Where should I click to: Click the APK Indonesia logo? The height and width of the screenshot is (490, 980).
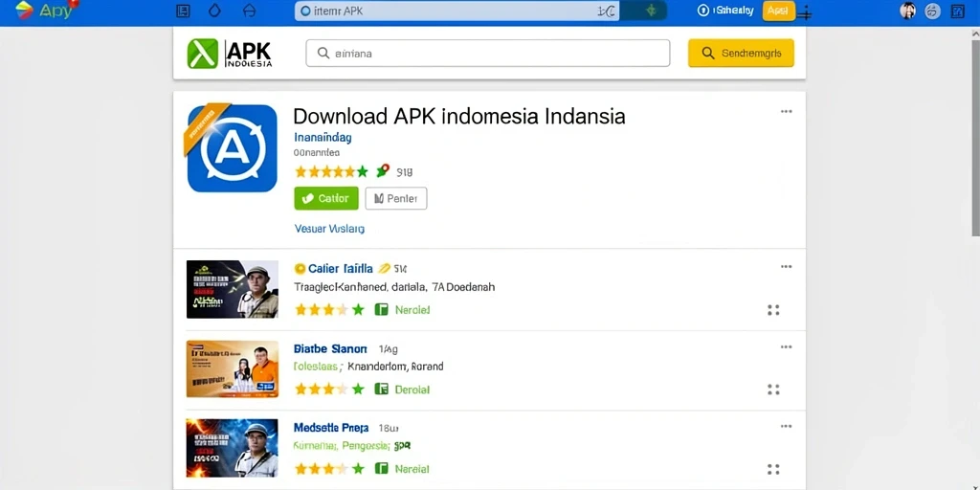(x=230, y=54)
